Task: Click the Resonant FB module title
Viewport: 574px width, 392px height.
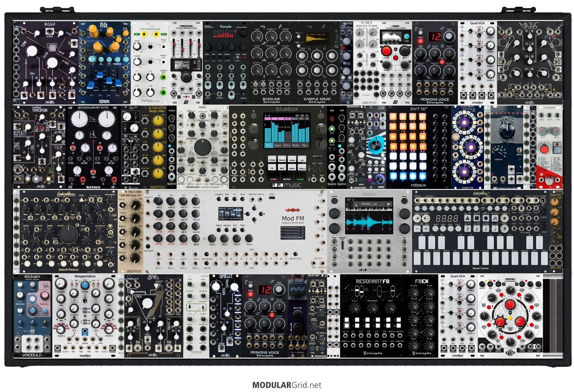Action: tap(373, 281)
